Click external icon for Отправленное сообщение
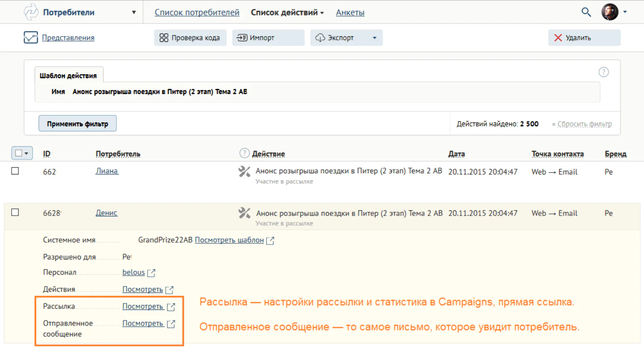The image size is (644, 357). [x=171, y=324]
